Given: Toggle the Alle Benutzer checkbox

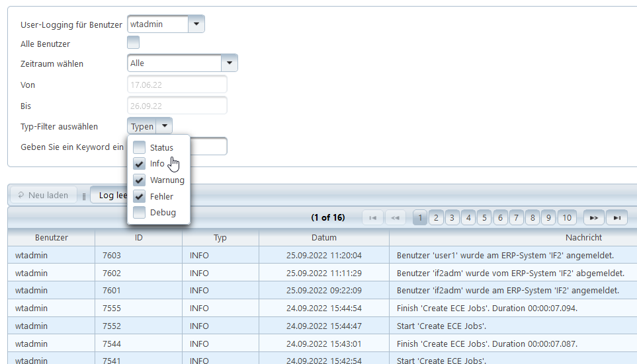Looking at the screenshot, I should [134, 43].
